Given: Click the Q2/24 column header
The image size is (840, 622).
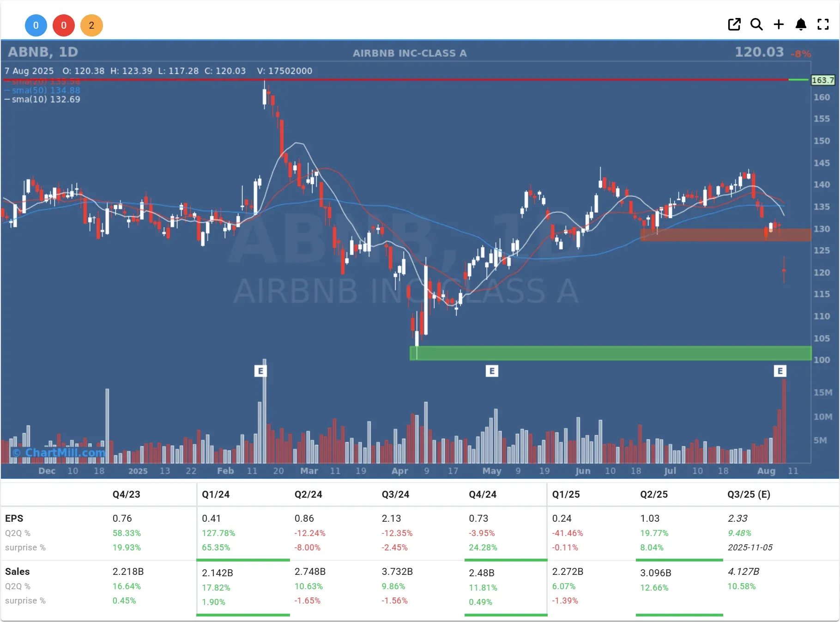Looking at the screenshot, I should (308, 494).
